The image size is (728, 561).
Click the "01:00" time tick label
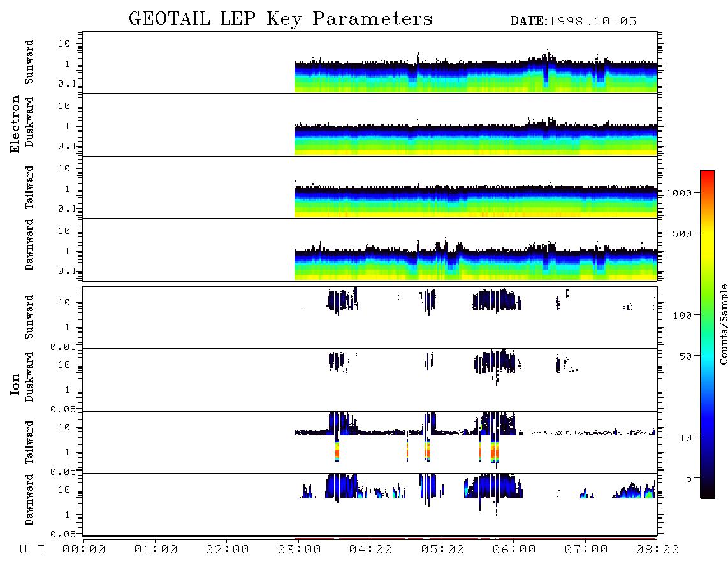tap(156, 550)
